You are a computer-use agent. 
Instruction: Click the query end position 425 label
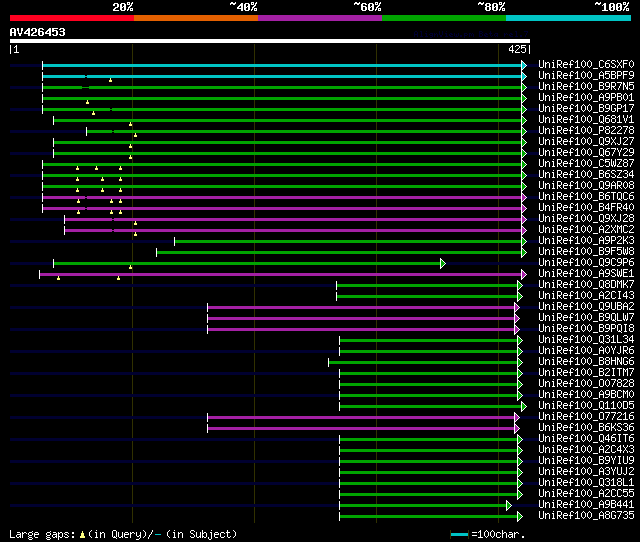(x=518, y=49)
